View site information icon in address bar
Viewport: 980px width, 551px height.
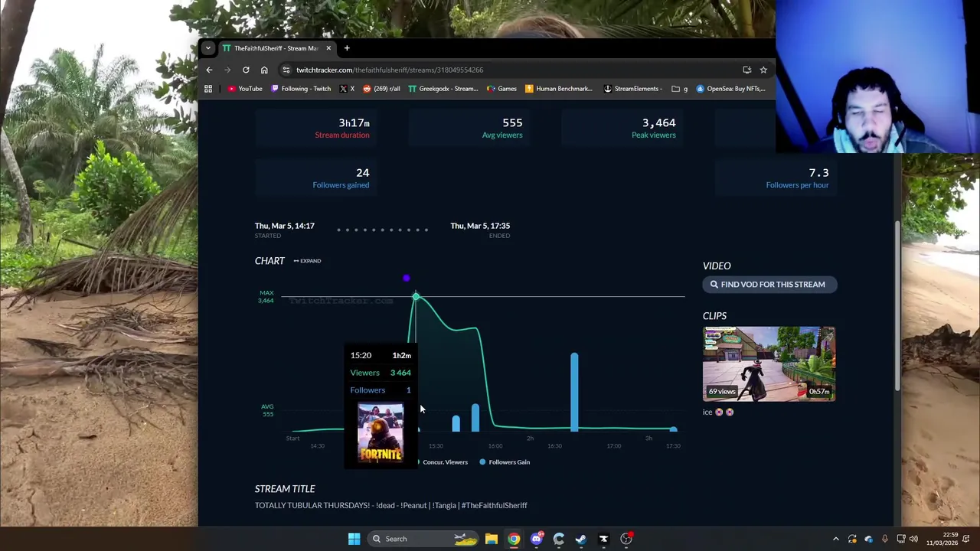point(286,70)
